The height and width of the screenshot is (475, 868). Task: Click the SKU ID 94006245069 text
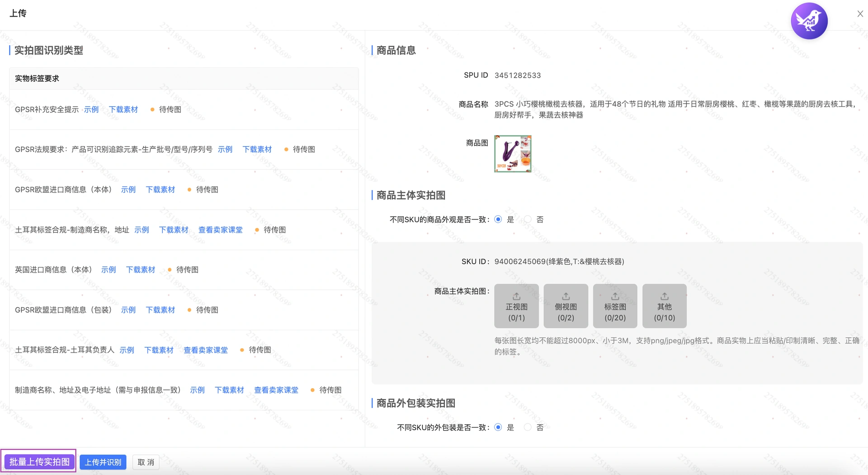coord(559,261)
